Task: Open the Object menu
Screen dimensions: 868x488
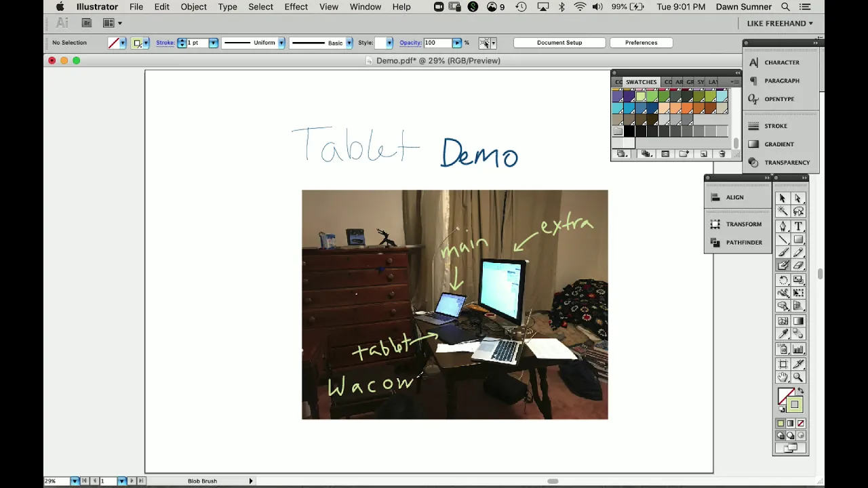Action: pyautogui.click(x=193, y=7)
